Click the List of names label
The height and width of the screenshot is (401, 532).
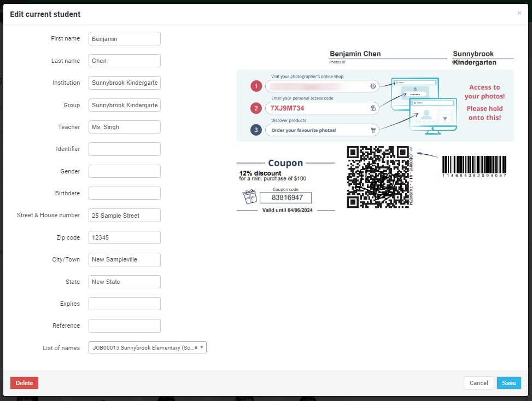point(61,348)
